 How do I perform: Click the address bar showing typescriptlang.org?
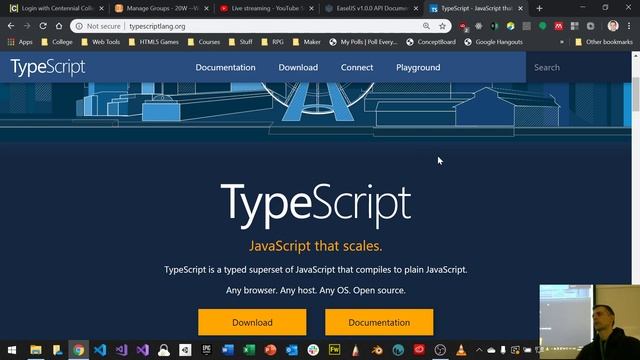[x=260, y=26]
